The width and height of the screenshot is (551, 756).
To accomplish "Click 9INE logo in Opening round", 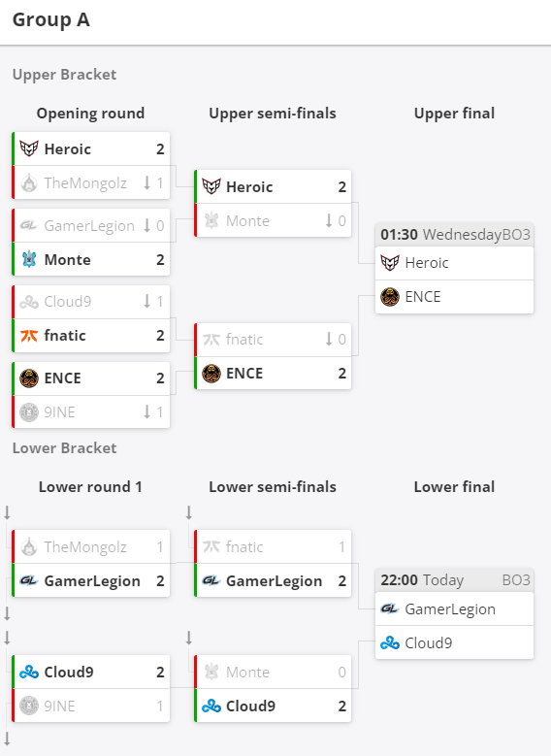I will 29,412.
